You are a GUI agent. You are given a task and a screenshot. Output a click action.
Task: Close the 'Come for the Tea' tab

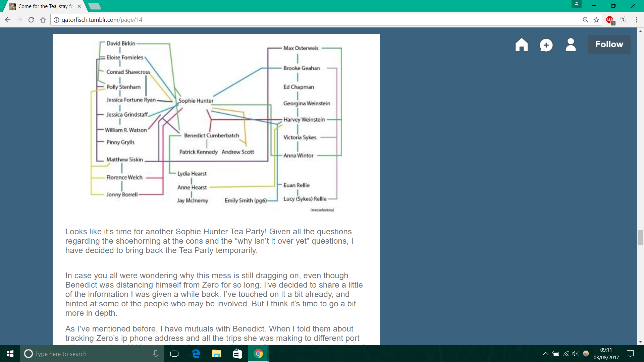pyautogui.click(x=79, y=6)
